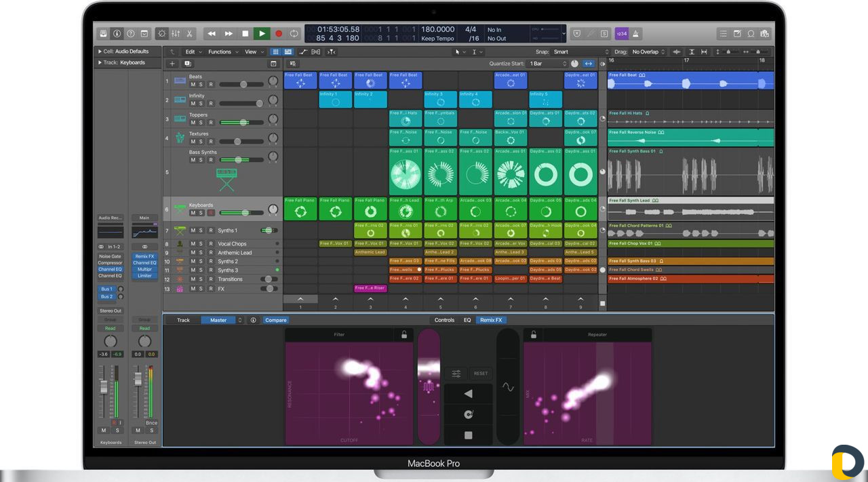
Task: Toggle Cycle mode button
Action: (x=294, y=33)
